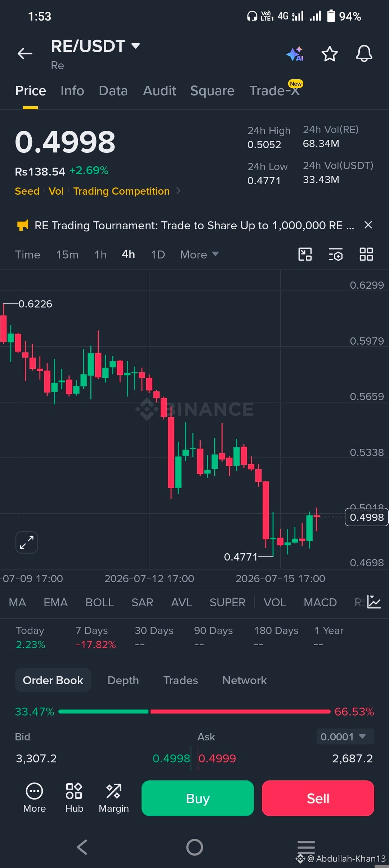Image resolution: width=389 pixels, height=868 pixels.
Task: Toggle the AVL indicator
Action: [182, 602]
